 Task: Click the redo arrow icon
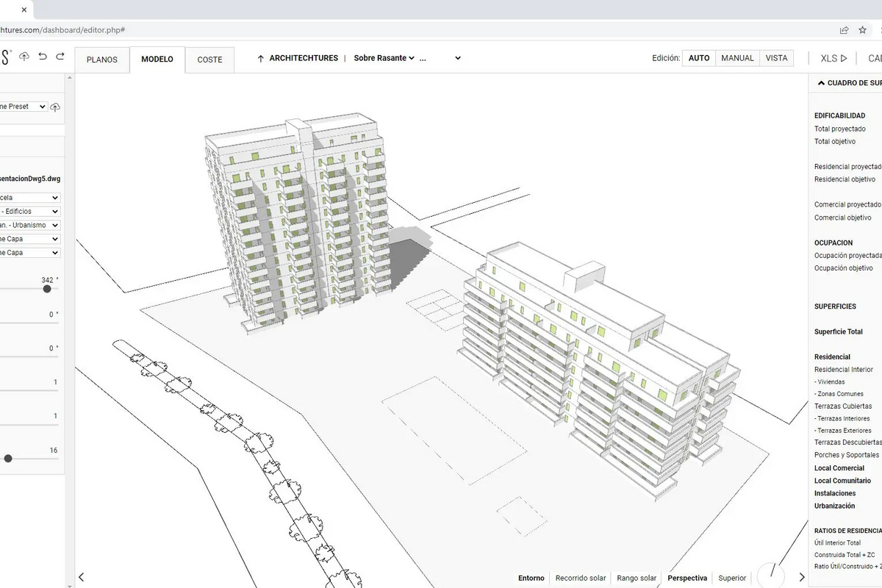[60, 57]
